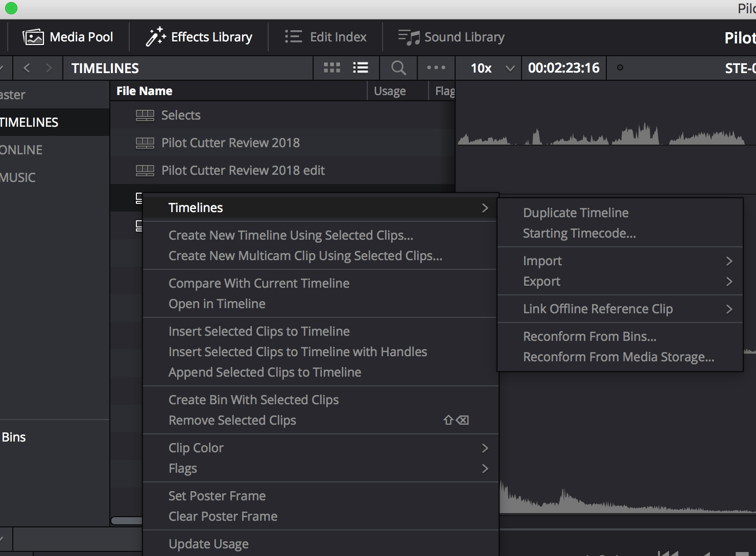Expand the Import submenu
756x556 pixels.
pyautogui.click(x=620, y=261)
